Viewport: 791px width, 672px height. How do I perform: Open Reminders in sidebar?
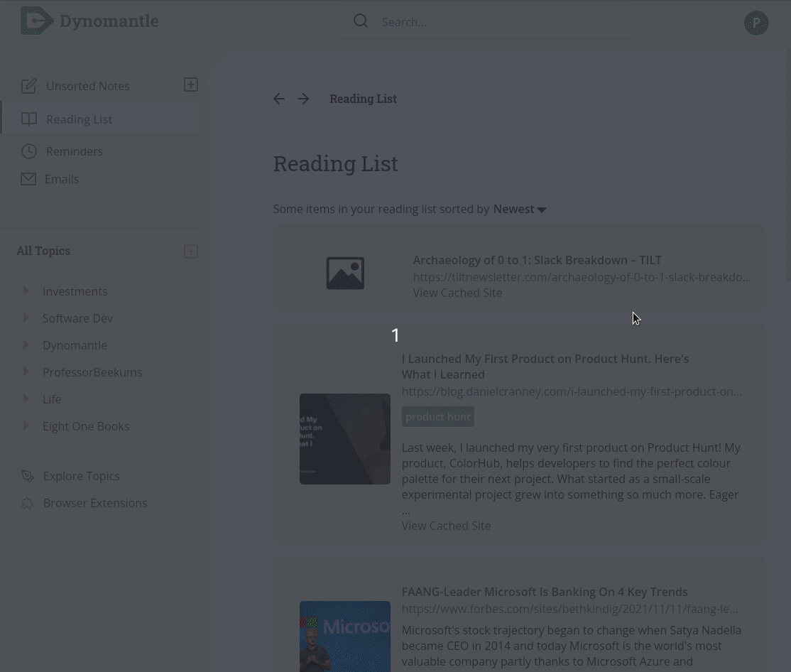(x=74, y=151)
